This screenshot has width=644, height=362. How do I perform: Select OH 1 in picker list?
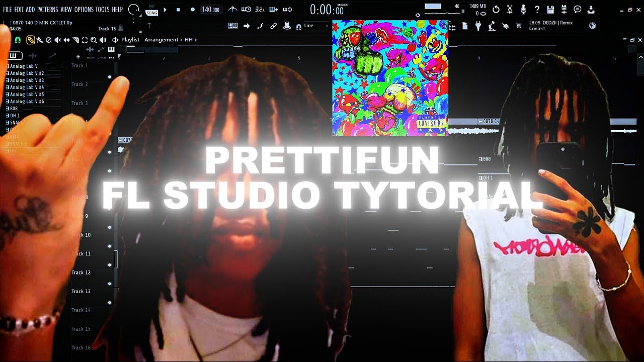coord(14,116)
